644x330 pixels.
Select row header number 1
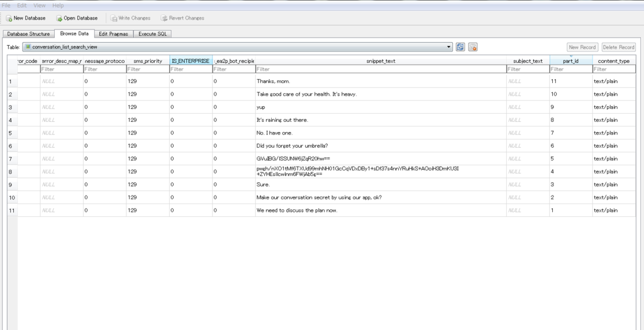click(12, 82)
